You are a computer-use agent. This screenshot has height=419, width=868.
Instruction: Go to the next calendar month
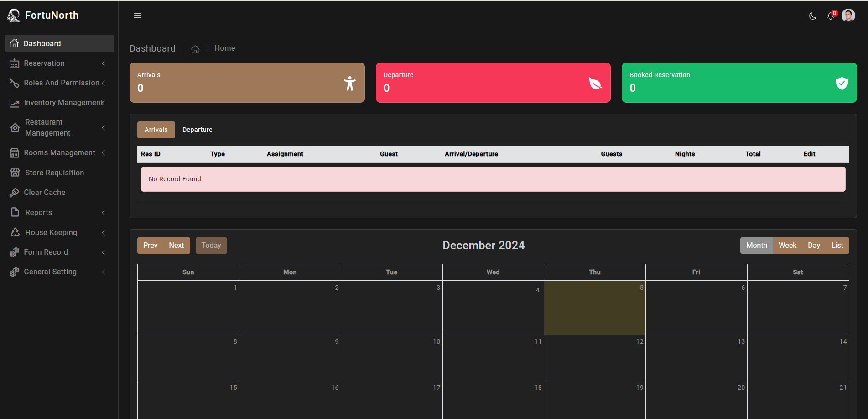click(177, 246)
